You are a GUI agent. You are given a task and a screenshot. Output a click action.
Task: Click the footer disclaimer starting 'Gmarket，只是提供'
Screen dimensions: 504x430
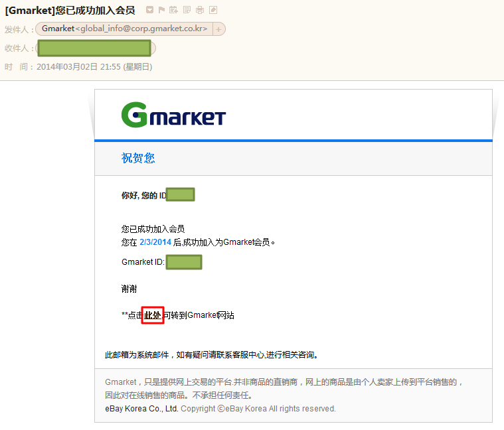(x=284, y=388)
